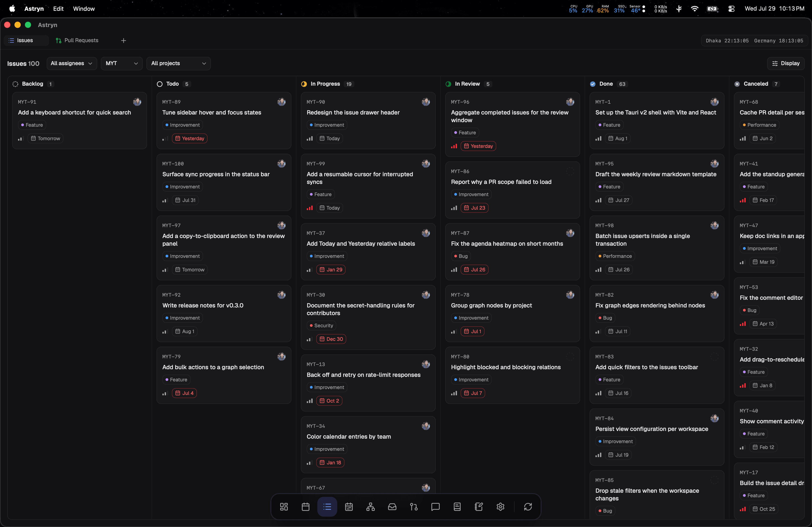Open the comments chat bubble in dock
This screenshot has width=812, height=527.
[435, 507]
